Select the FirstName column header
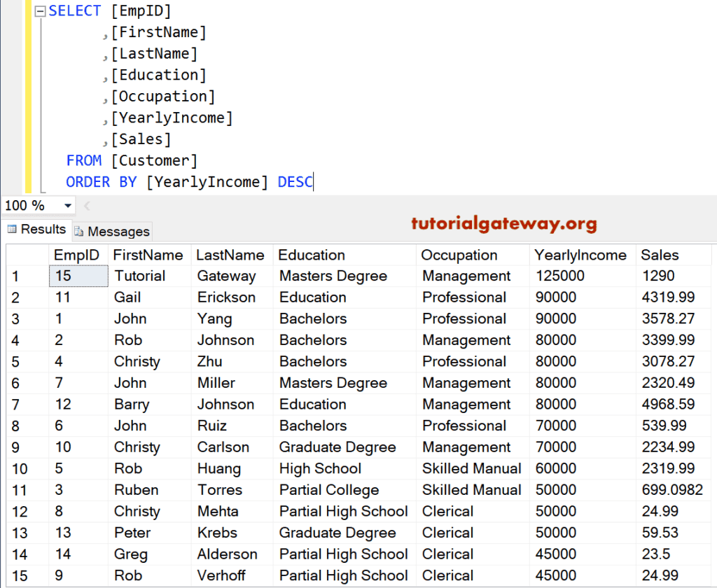 (150, 255)
